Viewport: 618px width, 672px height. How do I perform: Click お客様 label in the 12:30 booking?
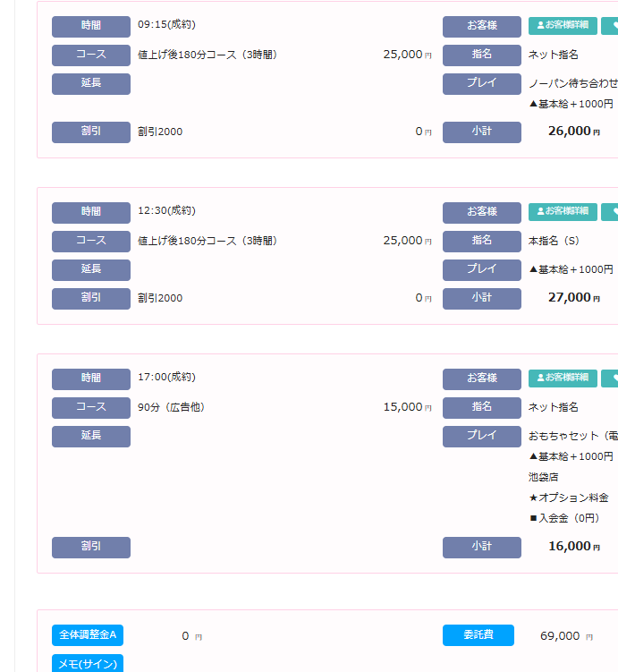coord(481,212)
